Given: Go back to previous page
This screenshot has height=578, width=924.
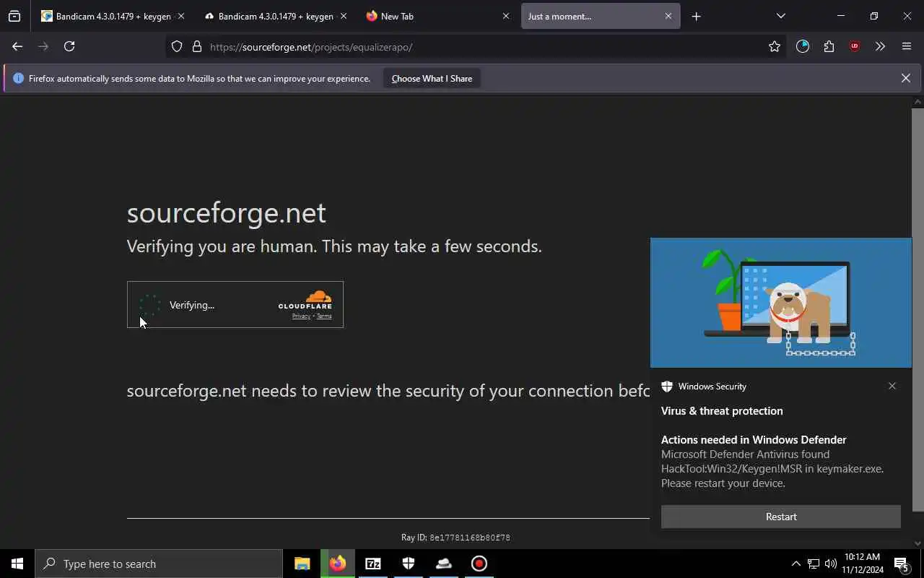Looking at the screenshot, I should coord(17,46).
